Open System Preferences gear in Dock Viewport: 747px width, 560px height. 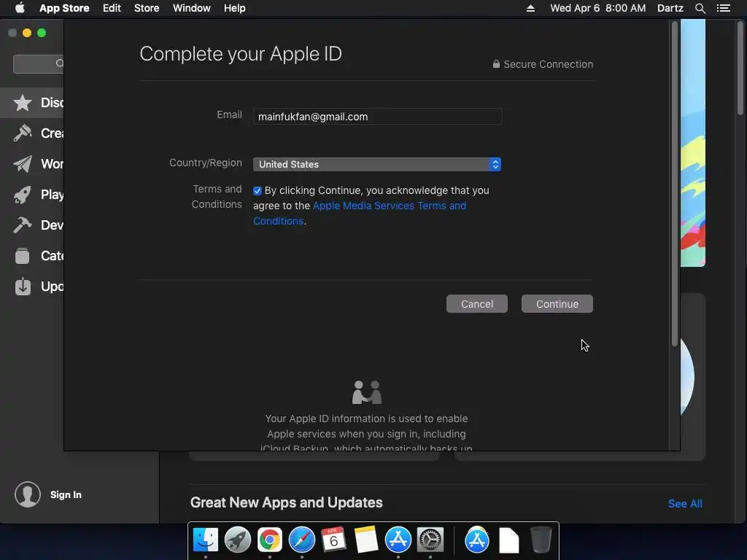tap(430, 540)
